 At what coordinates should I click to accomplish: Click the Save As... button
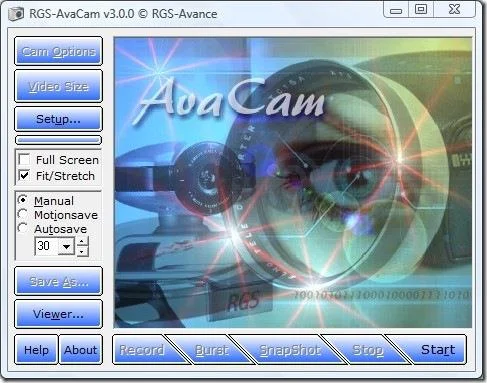click(x=58, y=281)
